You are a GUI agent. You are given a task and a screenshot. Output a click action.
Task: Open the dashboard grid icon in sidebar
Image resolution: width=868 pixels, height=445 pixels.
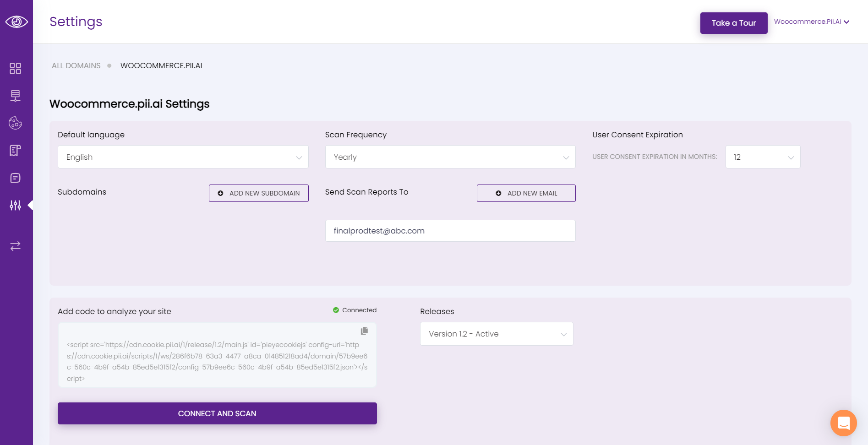pyautogui.click(x=16, y=68)
